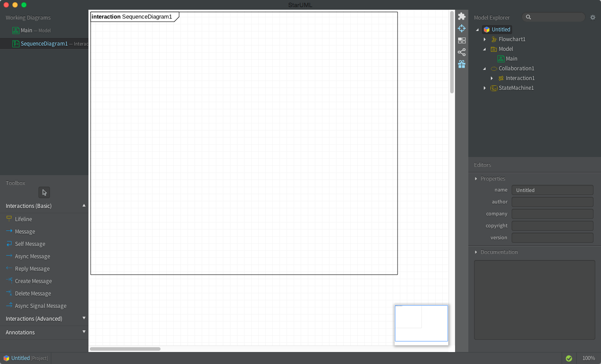601x364 pixels.
Task: Click the project cube icon in status bar
Action: pyautogui.click(x=6, y=358)
